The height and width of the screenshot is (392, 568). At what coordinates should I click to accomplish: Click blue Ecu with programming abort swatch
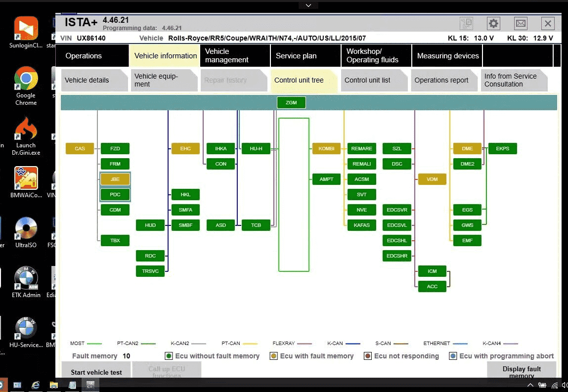(453, 356)
